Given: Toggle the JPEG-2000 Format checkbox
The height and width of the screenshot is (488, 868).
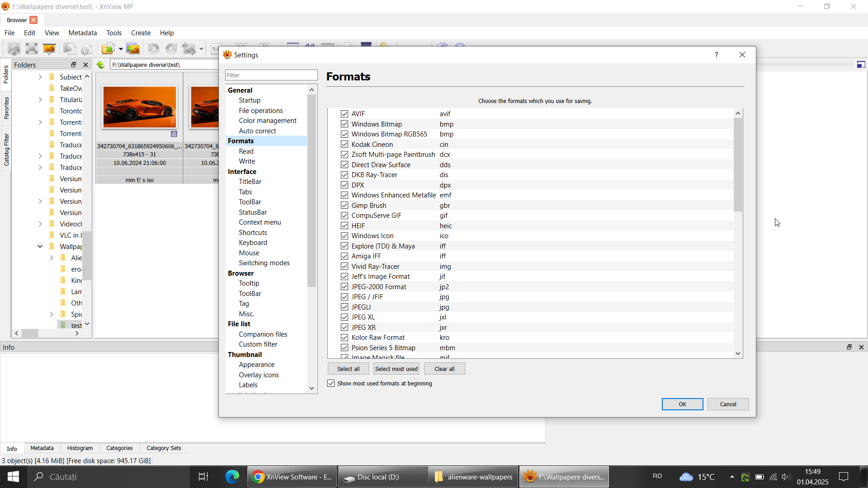Looking at the screenshot, I should pos(344,287).
